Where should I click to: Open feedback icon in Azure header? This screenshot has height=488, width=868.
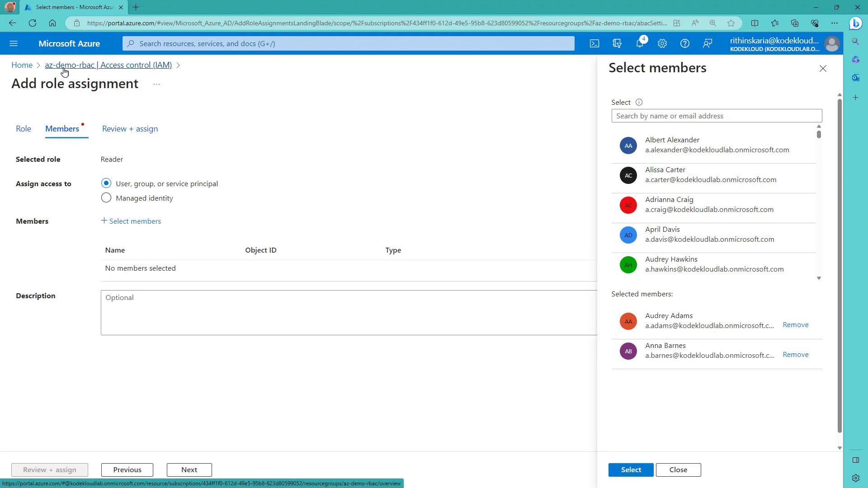pyautogui.click(x=708, y=43)
